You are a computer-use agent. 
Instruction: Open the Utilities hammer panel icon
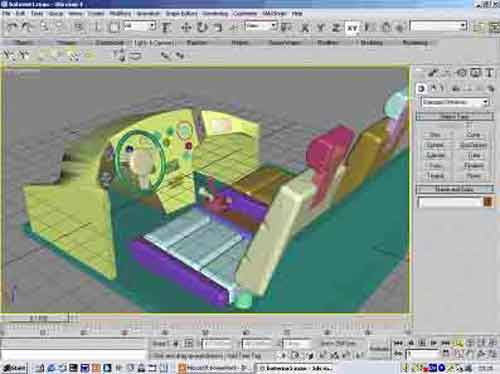pos(489,73)
